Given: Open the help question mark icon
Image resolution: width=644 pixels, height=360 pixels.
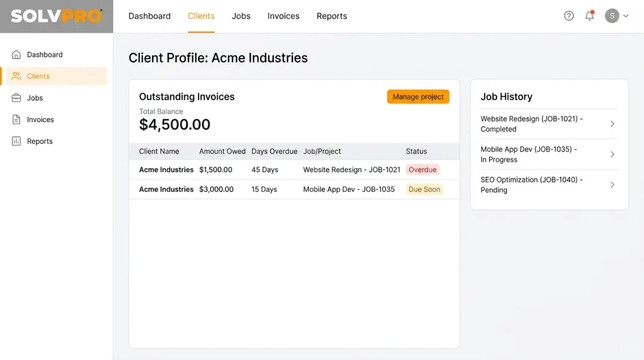Looking at the screenshot, I should click(x=568, y=16).
